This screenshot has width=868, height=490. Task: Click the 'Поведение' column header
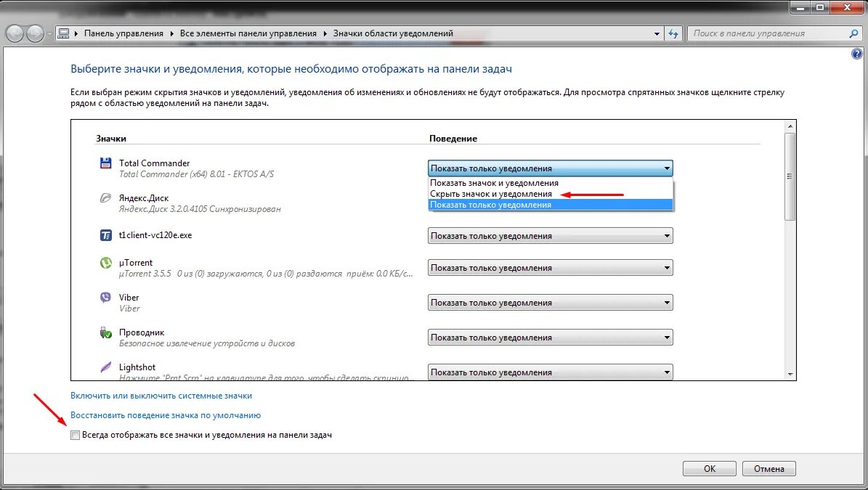pyautogui.click(x=453, y=139)
